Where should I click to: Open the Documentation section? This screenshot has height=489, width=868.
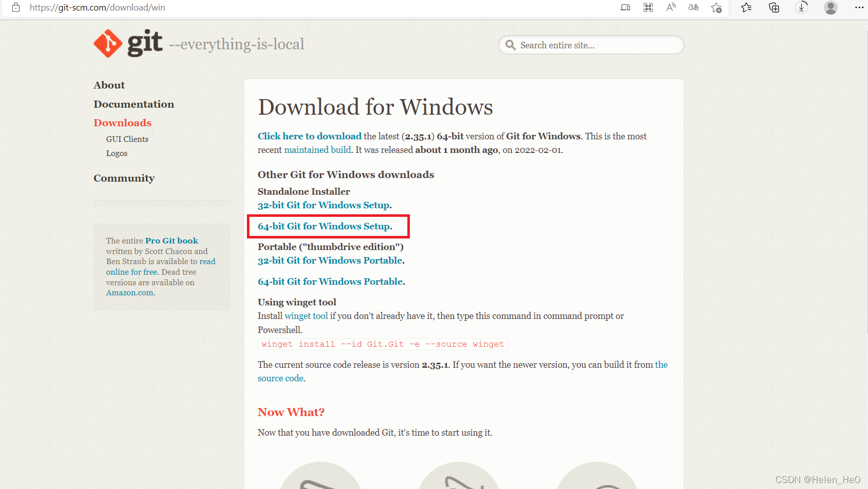(x=134, y=104)
